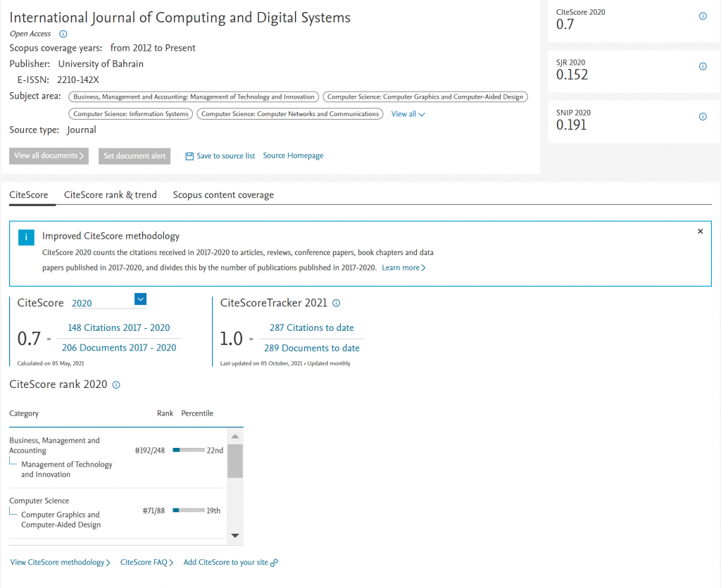Close the Improved CiteScore methodology notice
The height and width of the screenshot is (588, 721).
pos(700,232)
